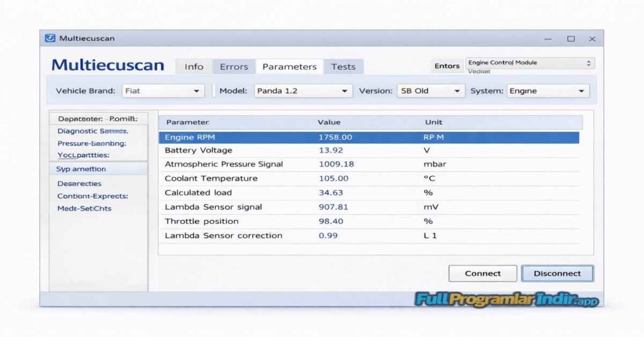Expand the Vehicle Brand dropdown
This screenshot has height=337, width=644.
(163, 91)
